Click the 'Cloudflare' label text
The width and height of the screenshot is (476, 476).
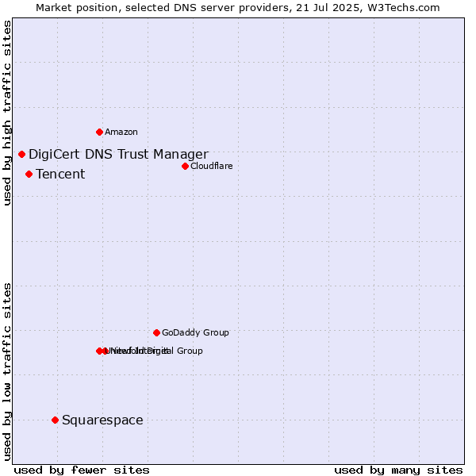(x=212, y=166)
